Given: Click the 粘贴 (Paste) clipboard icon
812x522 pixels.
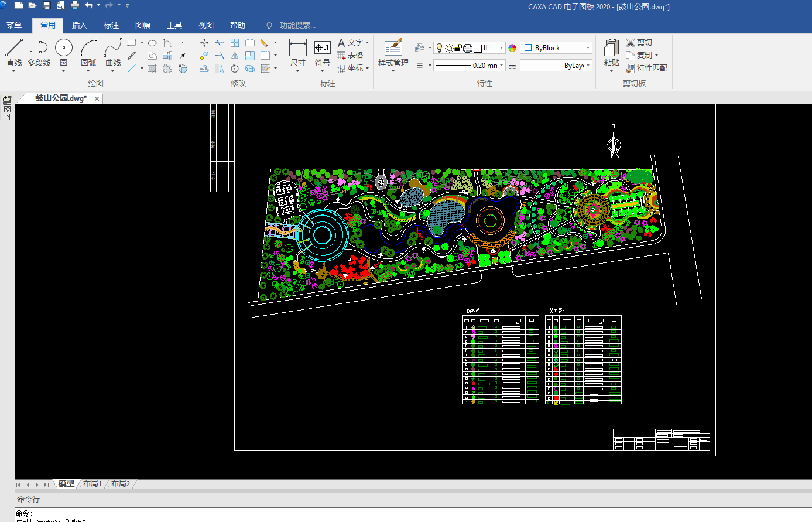Looking at the screenshot, I should click(x=611, y=48).
